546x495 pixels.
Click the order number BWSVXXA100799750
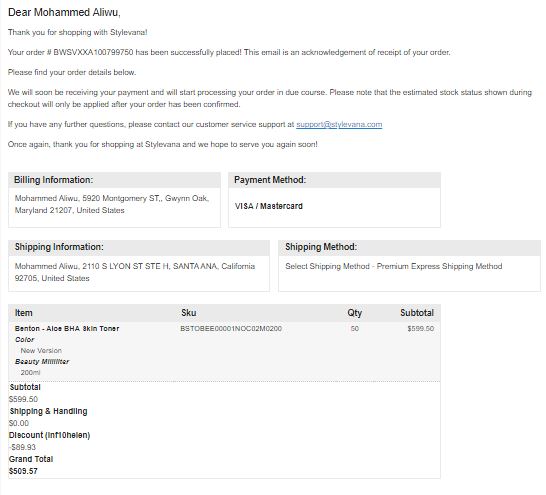[x=93, y=52]
